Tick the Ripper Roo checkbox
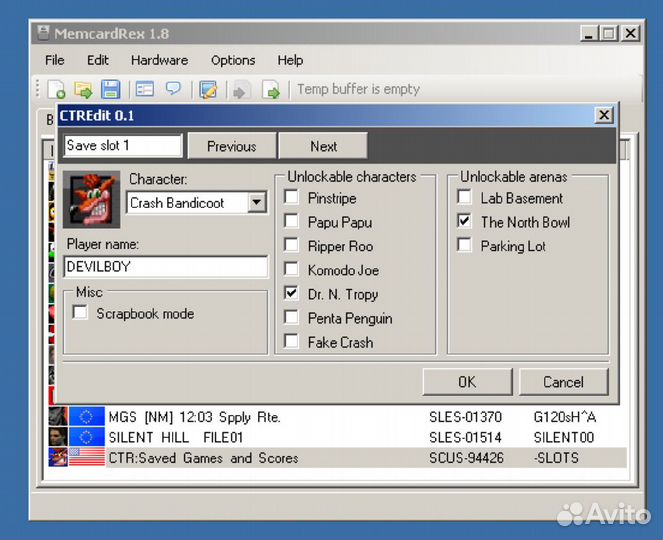 pos(291,245)
